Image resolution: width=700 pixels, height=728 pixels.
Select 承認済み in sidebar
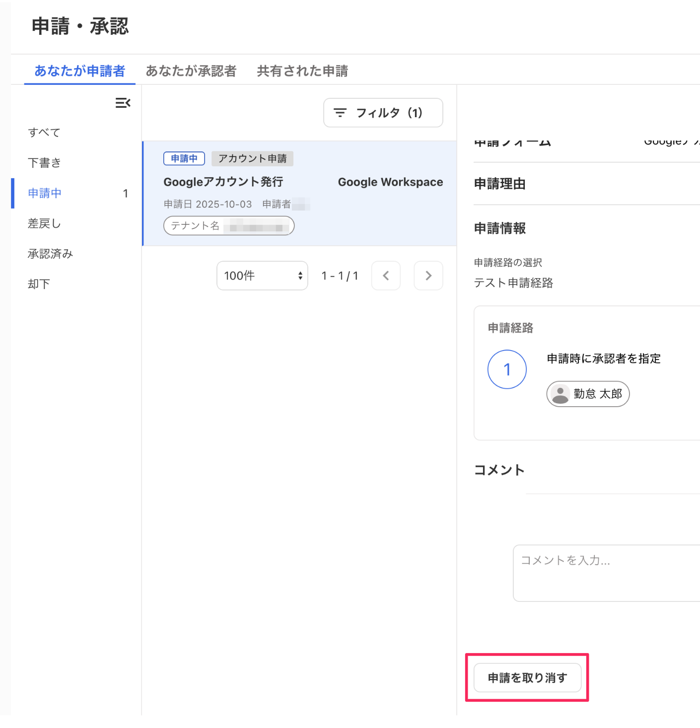[50, 254]
